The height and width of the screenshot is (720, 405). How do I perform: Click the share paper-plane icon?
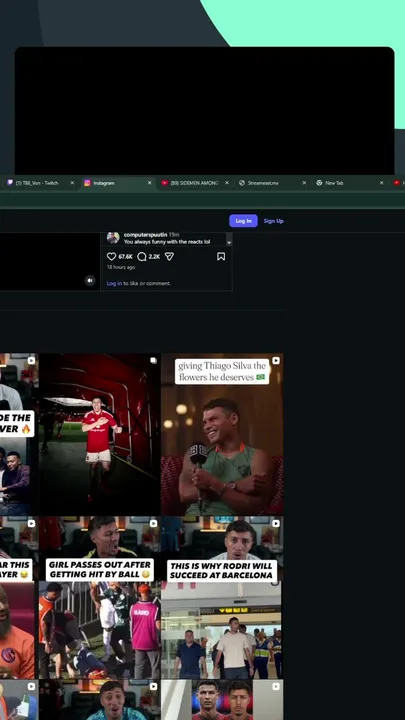tap(169, 256)
